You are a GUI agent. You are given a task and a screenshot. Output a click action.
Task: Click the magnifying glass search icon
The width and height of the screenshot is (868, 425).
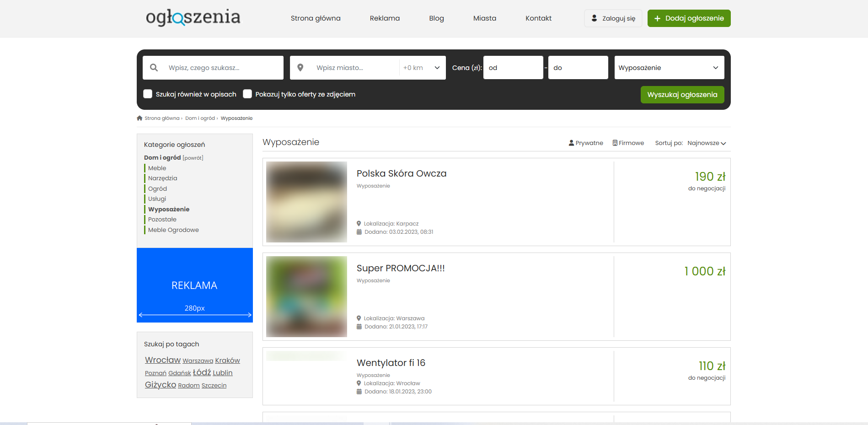click(x=154, y=68)
